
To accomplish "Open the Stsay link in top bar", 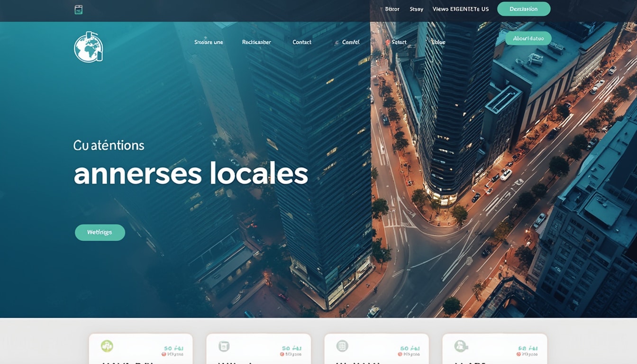I will (x=416, y=9).
